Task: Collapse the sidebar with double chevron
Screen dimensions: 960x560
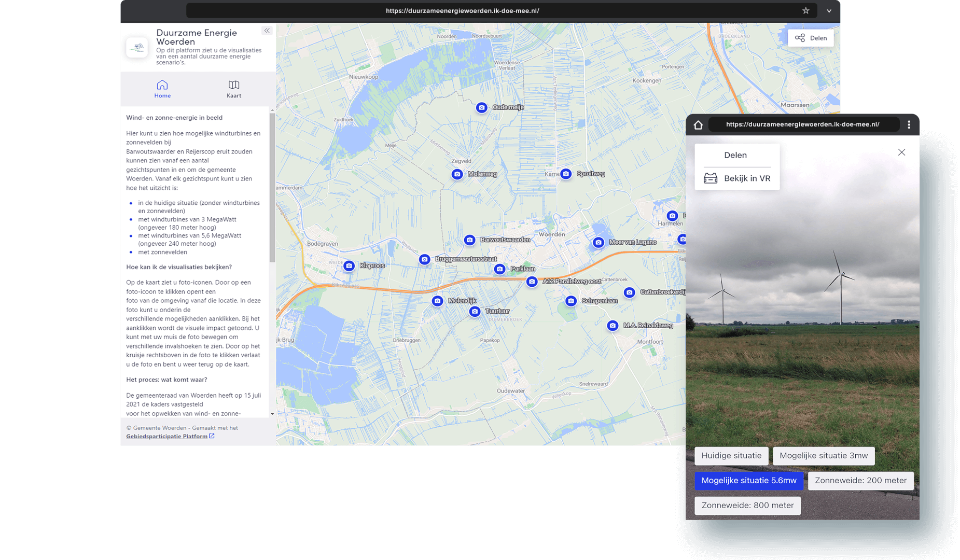Action: tap(267, 31)
